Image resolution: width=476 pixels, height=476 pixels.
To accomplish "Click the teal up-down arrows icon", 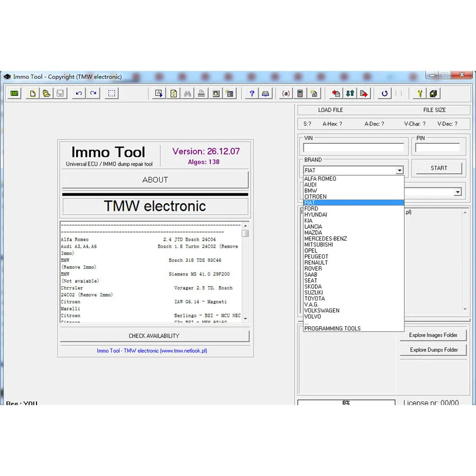I will tap(350, 93).
